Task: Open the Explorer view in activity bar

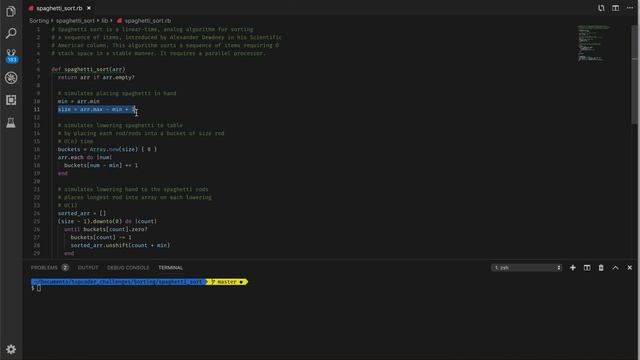Action: pos(11,11)
